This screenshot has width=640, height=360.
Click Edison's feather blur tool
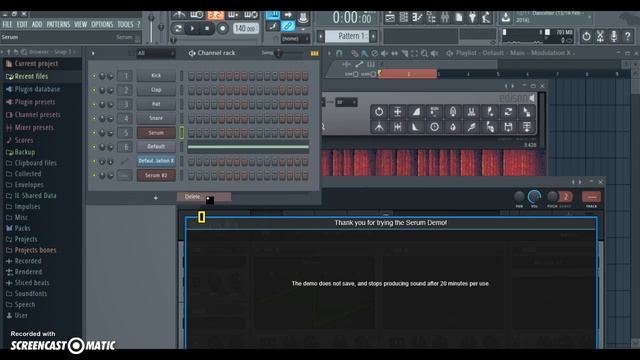click(471, 127)
